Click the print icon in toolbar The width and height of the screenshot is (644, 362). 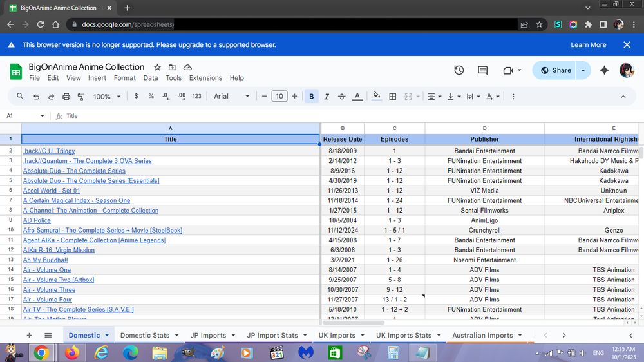(66, 97)
